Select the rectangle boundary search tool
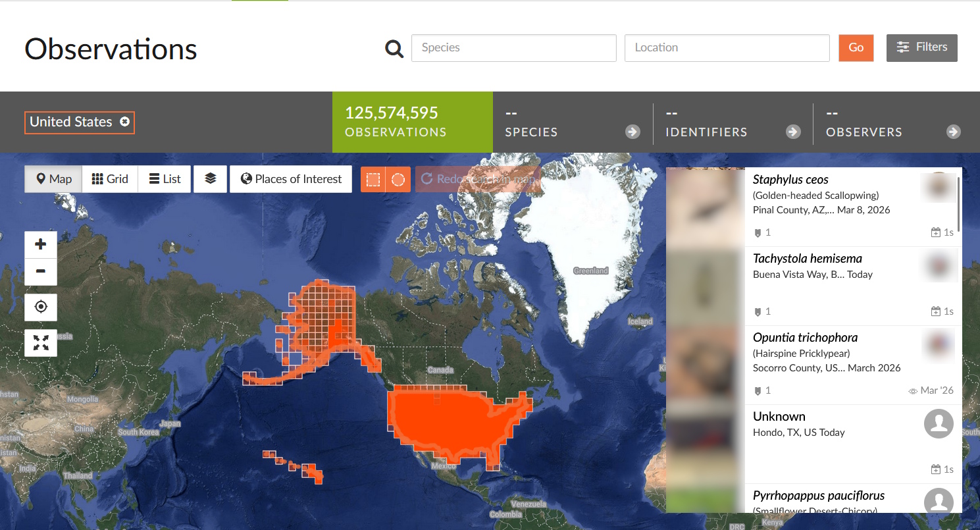The width and height of the screenshot is (980, 530). (373, 179)
